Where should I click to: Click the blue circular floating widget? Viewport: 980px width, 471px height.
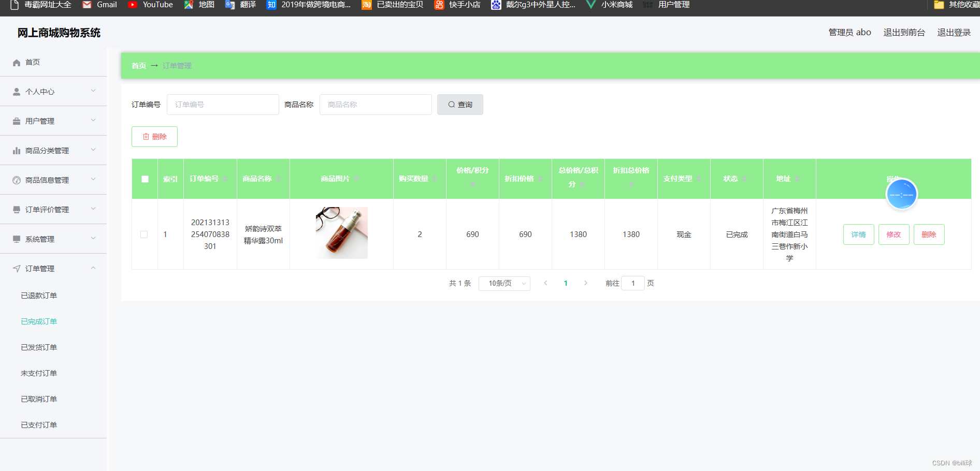pyautogui.click(x=901, y=194)
